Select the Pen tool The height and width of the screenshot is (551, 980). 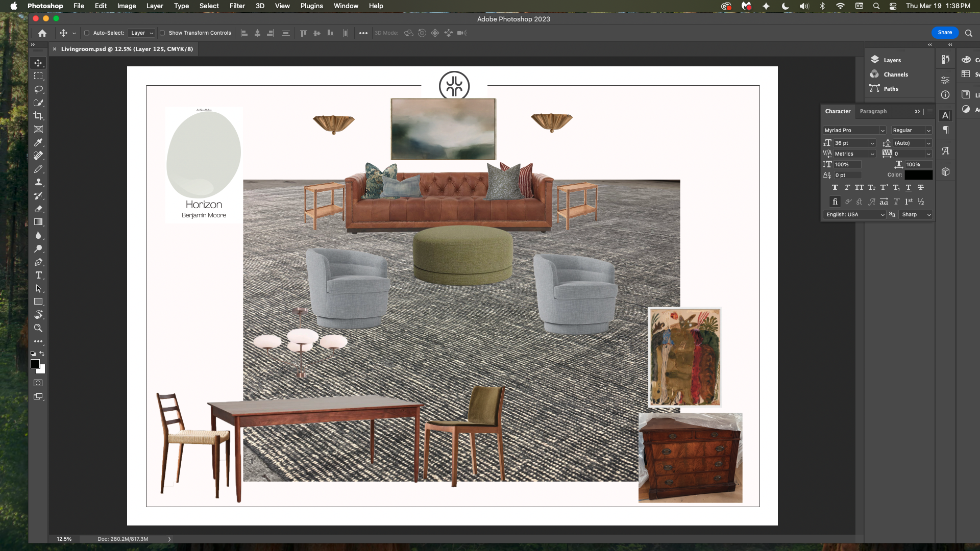tap(38, 262)
